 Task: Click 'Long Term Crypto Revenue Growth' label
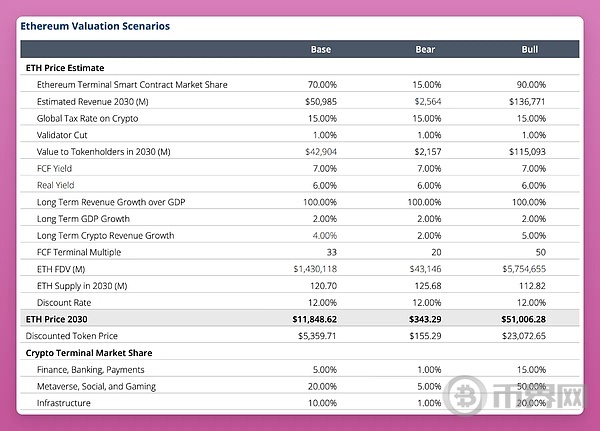click(106, 235)
